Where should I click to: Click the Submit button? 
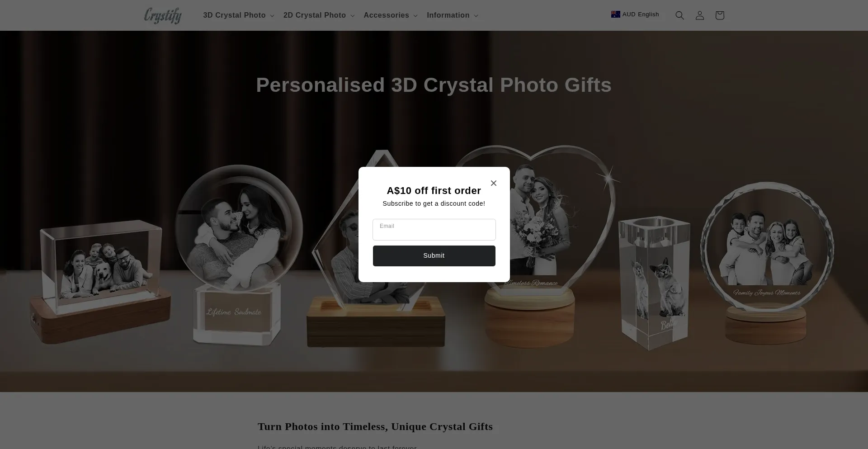click(434, 256)
